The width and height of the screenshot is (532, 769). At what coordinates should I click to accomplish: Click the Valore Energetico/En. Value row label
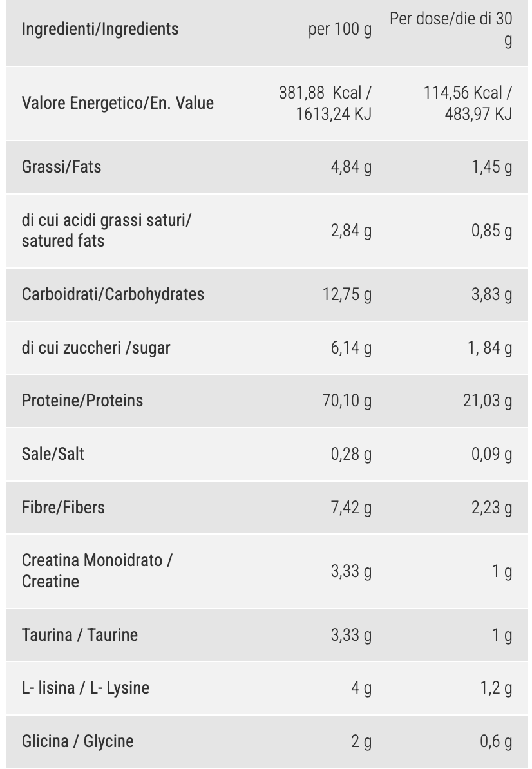click(118, 103)
